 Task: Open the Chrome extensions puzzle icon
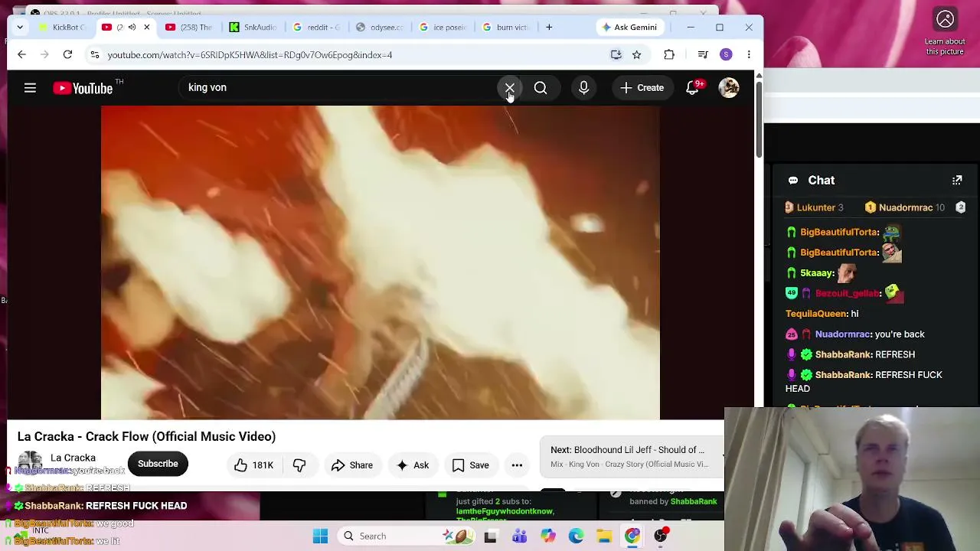click(x=669, y=54)
